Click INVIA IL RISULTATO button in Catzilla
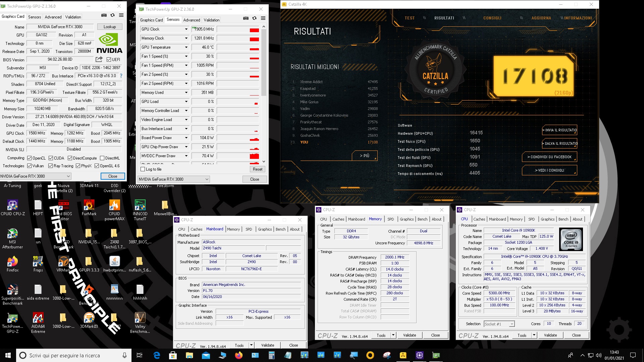Image resolution: width=644 pixels, height=362 pixels. click(560, 130)
